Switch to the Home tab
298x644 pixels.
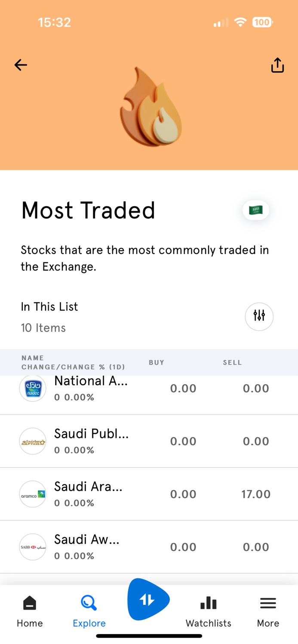(x=29, y=610)
